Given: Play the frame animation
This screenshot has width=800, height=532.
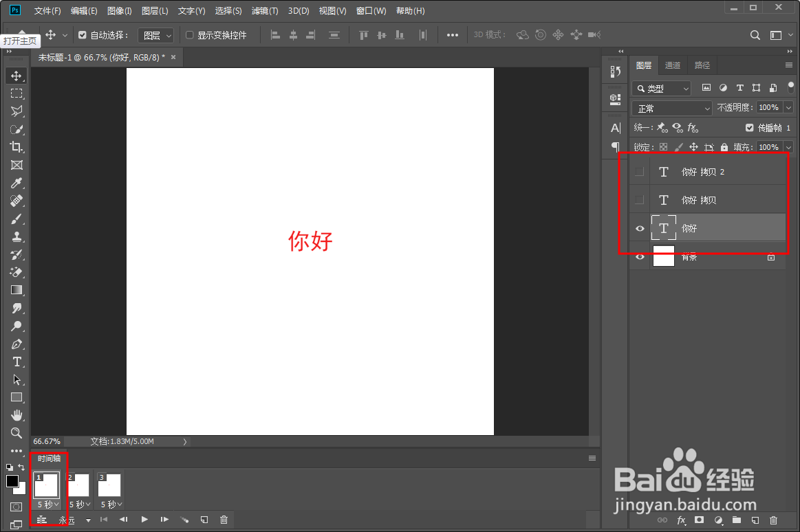Looking at the screenshot, I should 144,520.
